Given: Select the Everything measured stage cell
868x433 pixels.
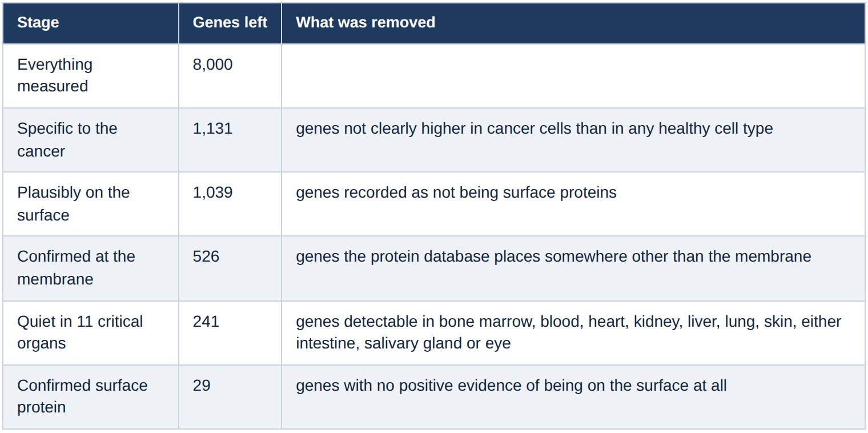Looking at the screenshot, I should tap(91, 75).
